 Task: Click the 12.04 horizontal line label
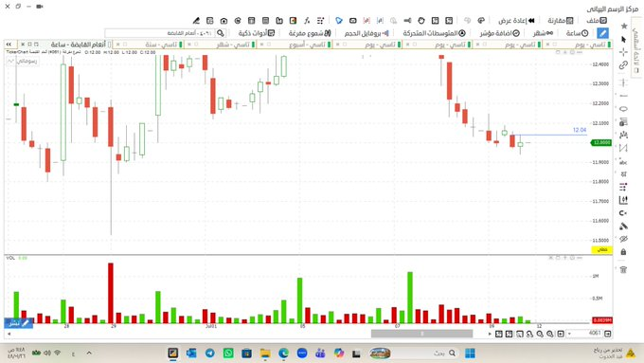pos(580,130)
